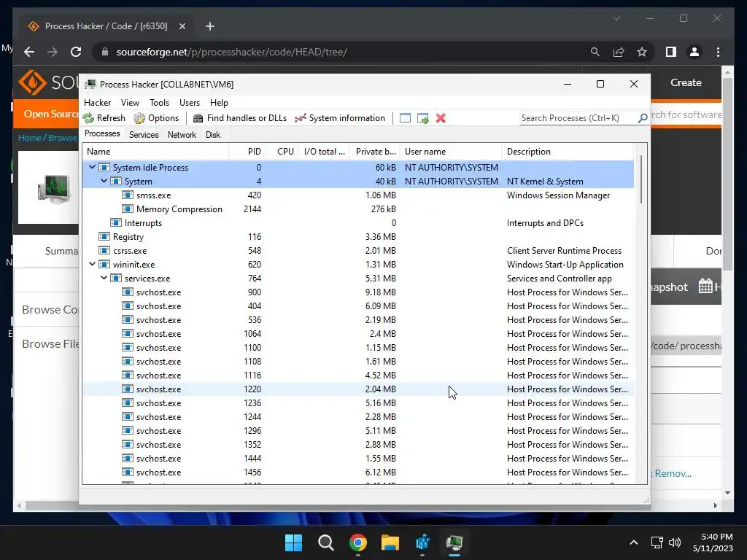Click Find handles or DLLs
The image size is (747, 560).
(239, 118)
